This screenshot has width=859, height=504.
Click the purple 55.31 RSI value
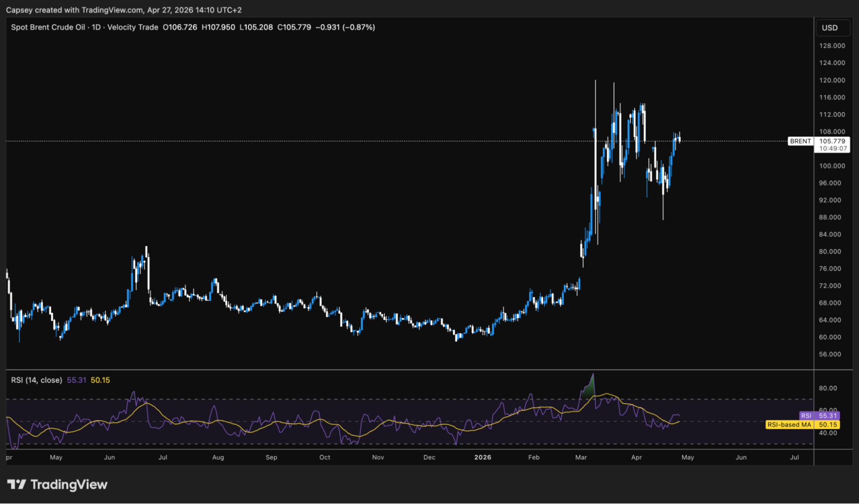76,380
